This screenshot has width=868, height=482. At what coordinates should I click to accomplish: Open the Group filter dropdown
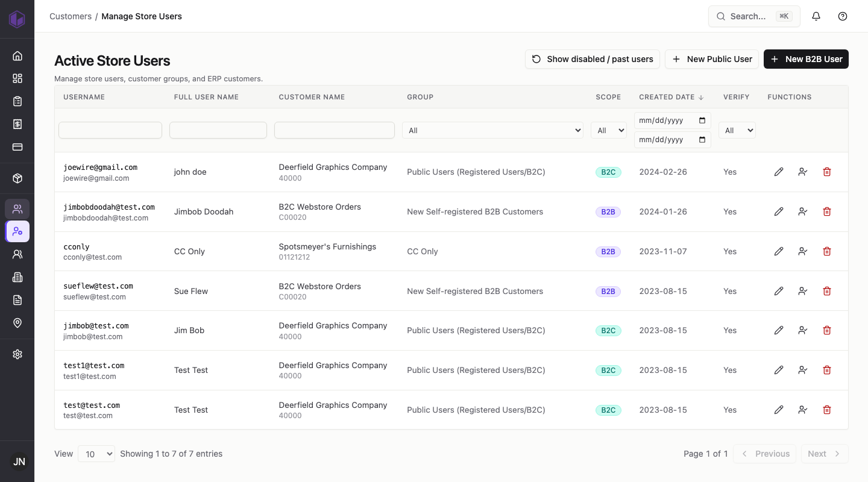[x=492, y=130]
